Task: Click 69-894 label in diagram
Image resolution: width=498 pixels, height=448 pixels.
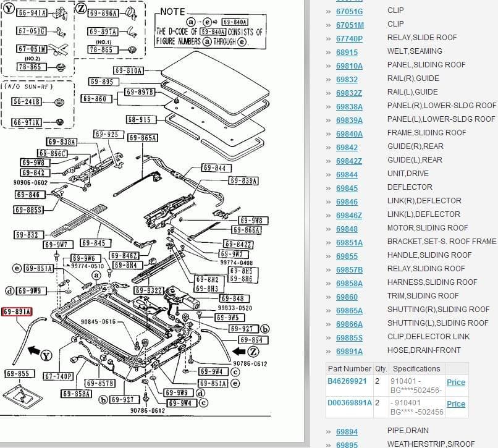Action: pyautogui.click(x=253, y=340)
